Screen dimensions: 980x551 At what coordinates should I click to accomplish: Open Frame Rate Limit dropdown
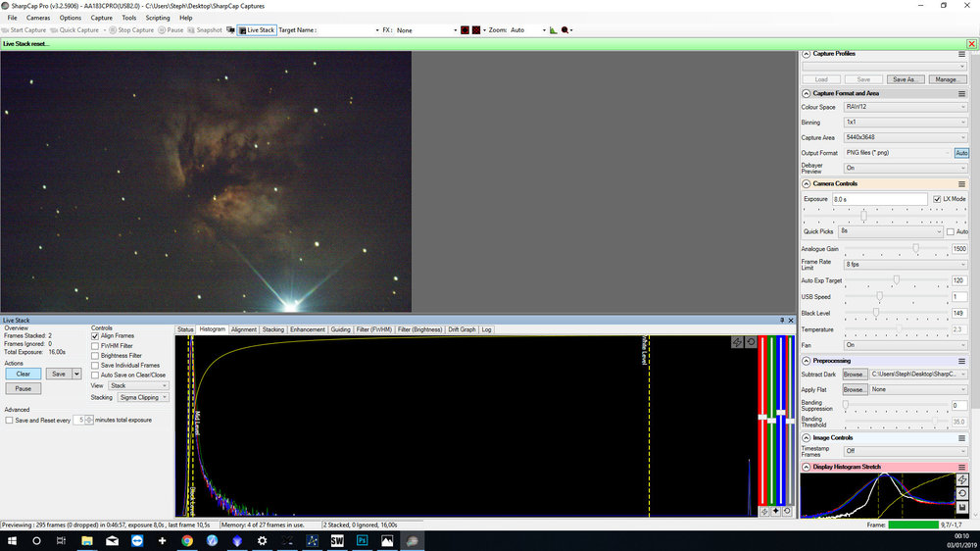coord(905,265)
